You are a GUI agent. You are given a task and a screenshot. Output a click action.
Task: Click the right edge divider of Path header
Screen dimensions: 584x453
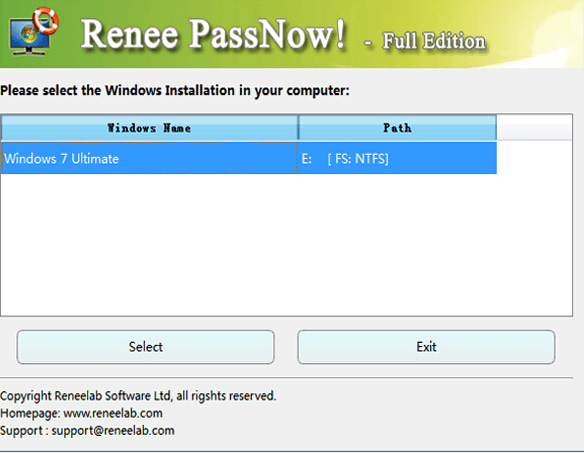(496, 128)
